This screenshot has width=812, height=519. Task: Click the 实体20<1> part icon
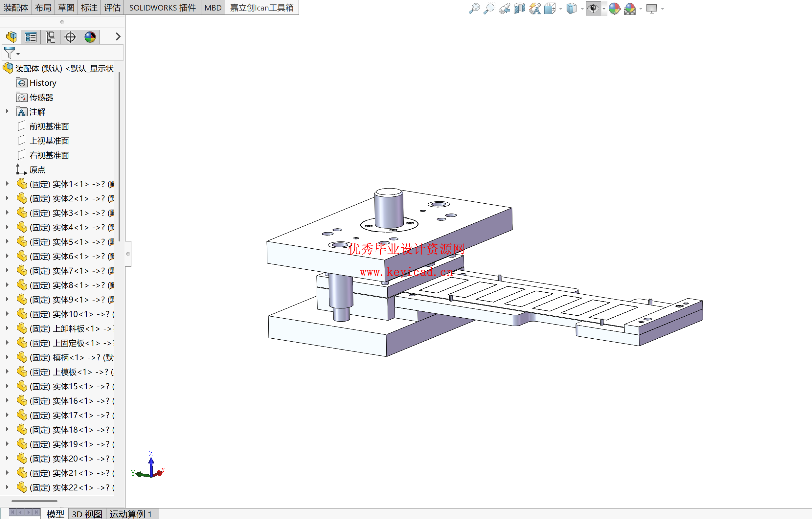coord(22,458)
